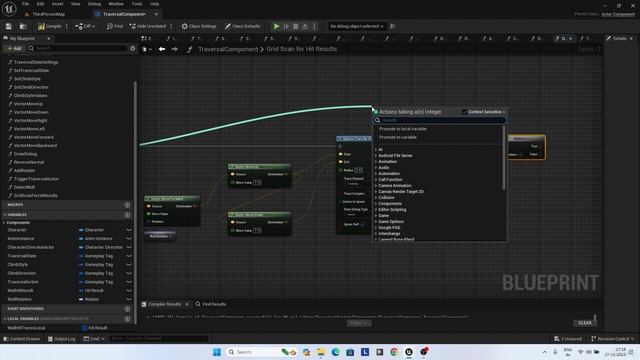Collapse the Variables section

pos(5,215)
